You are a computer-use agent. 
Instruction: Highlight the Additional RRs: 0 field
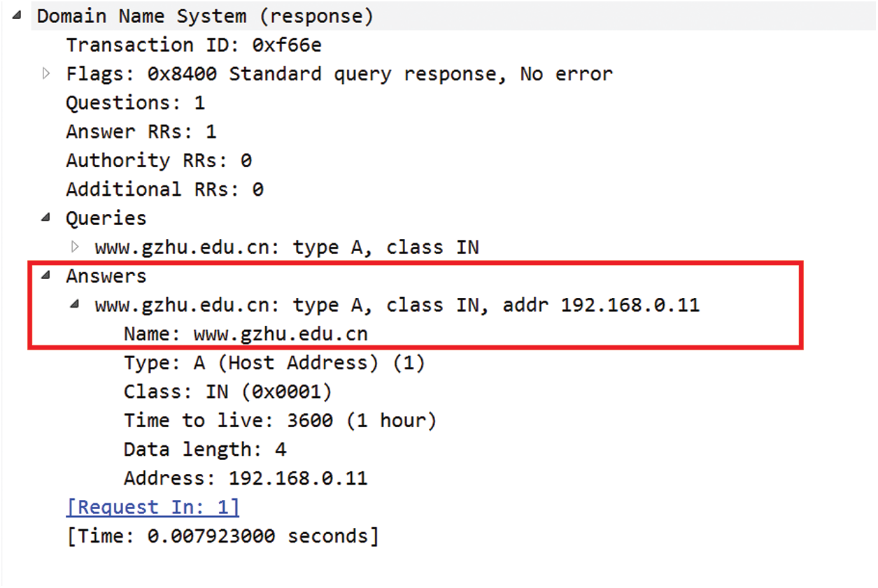[164, 189]
